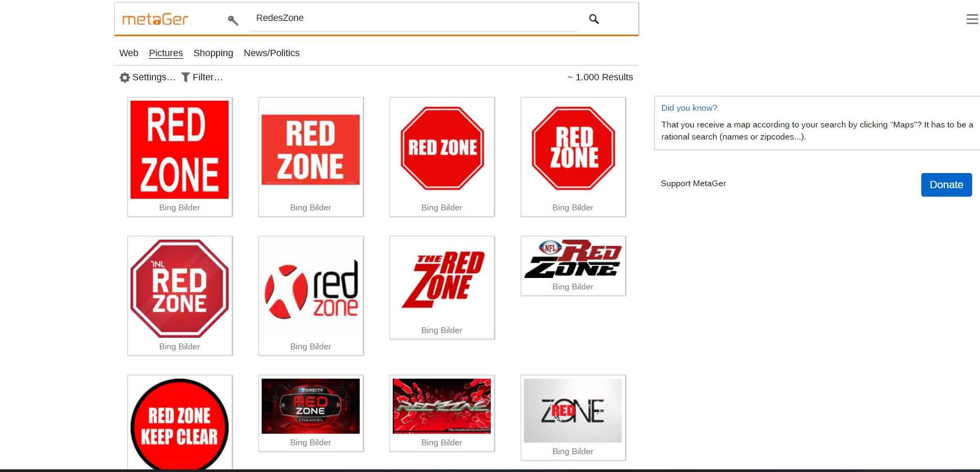The width and height of the screenshot is (980, 472).
Task: Open the key icon next to search box
Action: (x=233, y=20)
